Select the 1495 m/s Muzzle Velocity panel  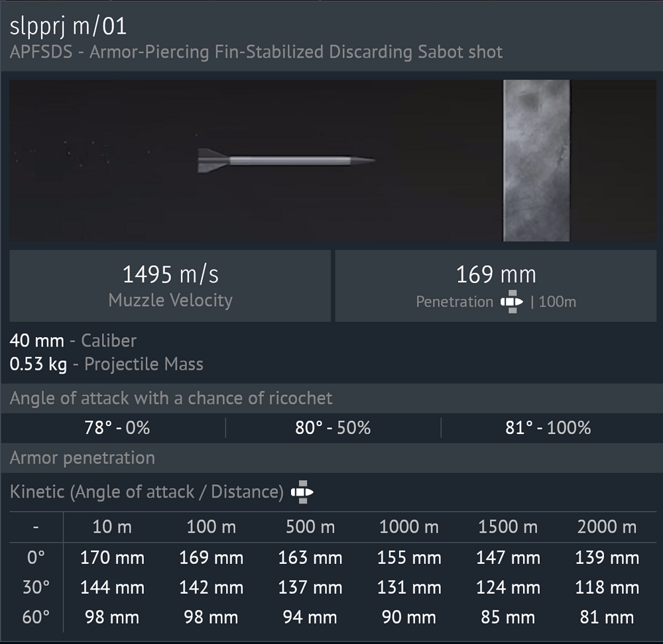[170, 286]
